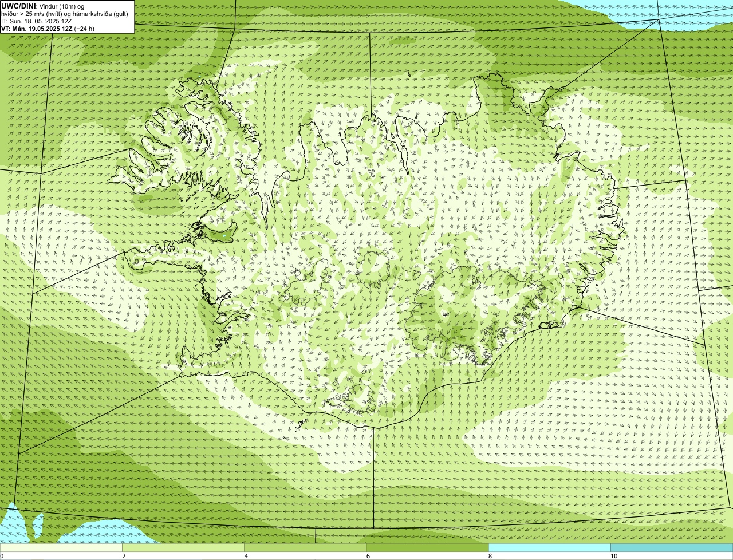Click the teal legend swatch above 10
This screenshot has width=733, height=560.
point(672,548)
